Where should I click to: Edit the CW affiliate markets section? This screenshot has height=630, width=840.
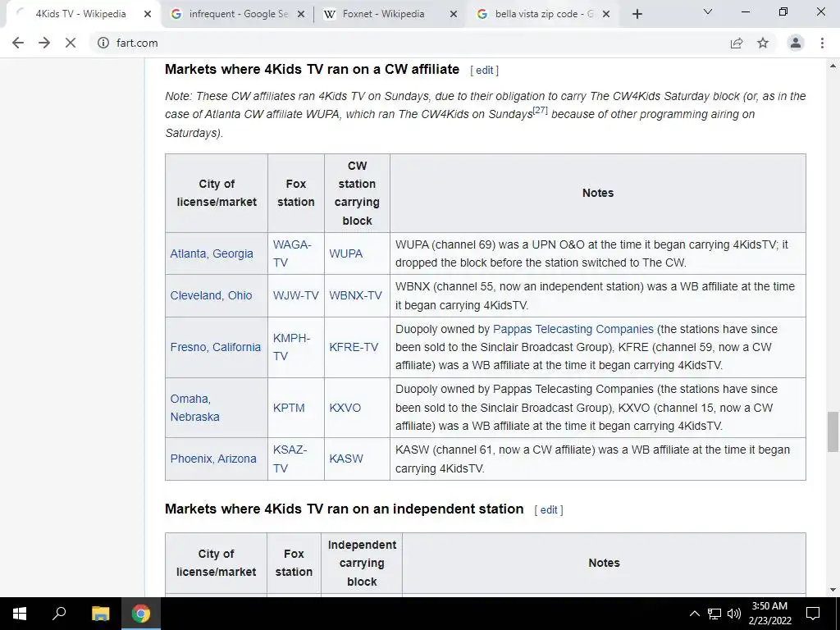pos(484,71)
